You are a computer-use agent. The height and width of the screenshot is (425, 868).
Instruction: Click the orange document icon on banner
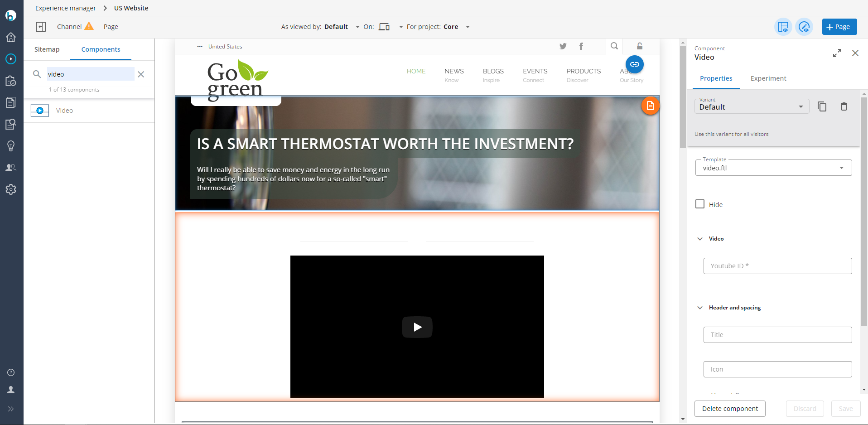coord(650,106)
